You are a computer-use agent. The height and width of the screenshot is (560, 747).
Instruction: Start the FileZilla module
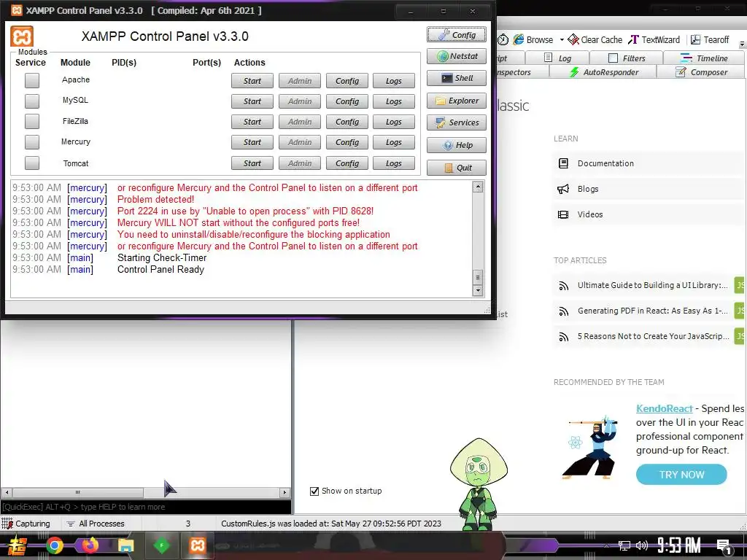click(252, 122)
